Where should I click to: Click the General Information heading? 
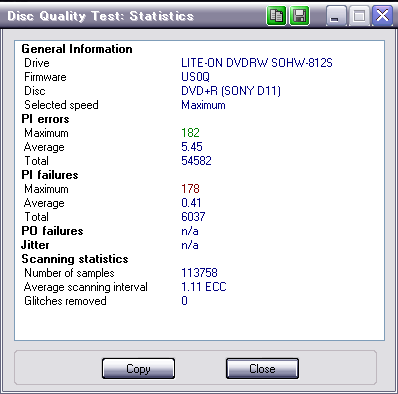tap(77, 49)
